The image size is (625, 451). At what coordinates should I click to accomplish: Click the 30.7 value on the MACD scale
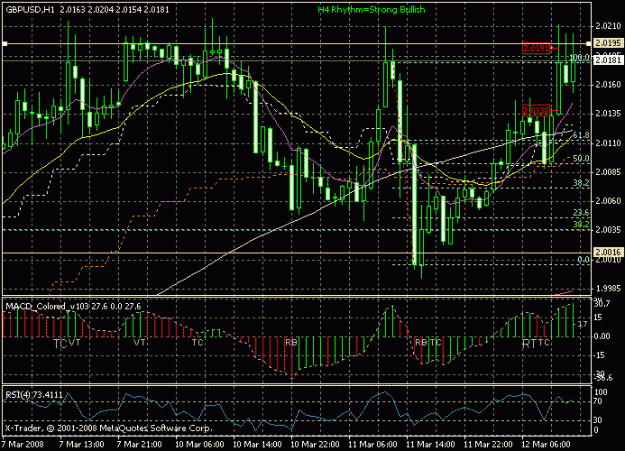pos(602,304)
